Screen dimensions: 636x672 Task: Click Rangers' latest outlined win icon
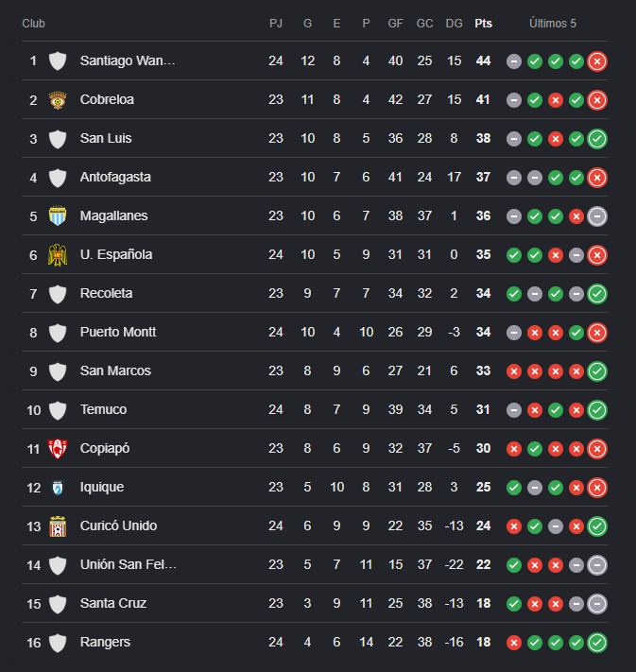coord(597,643)
